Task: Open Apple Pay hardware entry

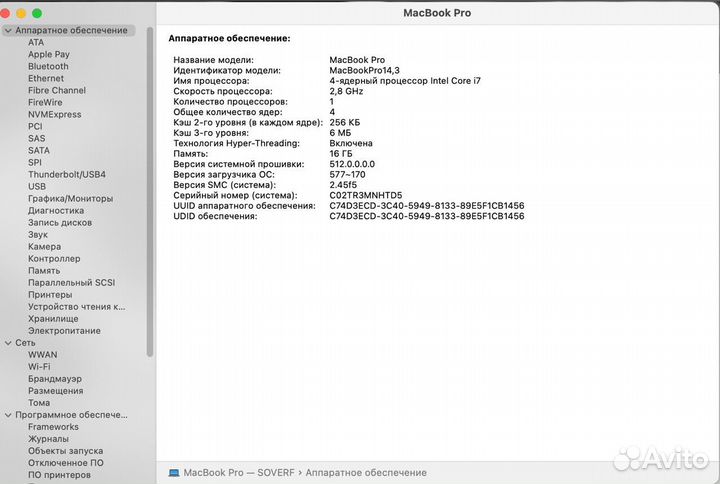Action: (49, 54)
